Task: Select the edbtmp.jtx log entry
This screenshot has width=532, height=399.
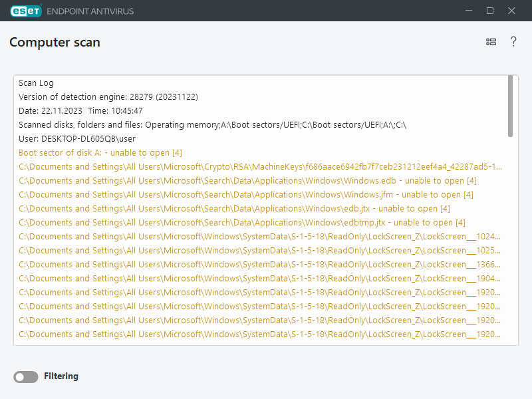Action: point(241,223)
